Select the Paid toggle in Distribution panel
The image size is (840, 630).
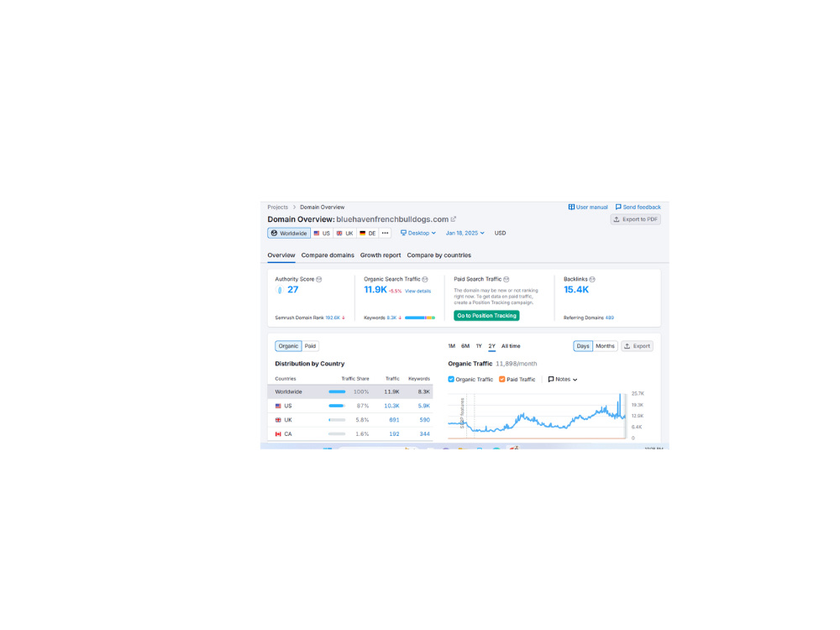(310, 346)
